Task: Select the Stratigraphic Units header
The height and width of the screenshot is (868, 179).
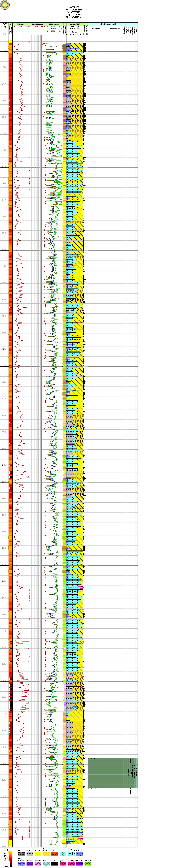Action: coord(108,24)
